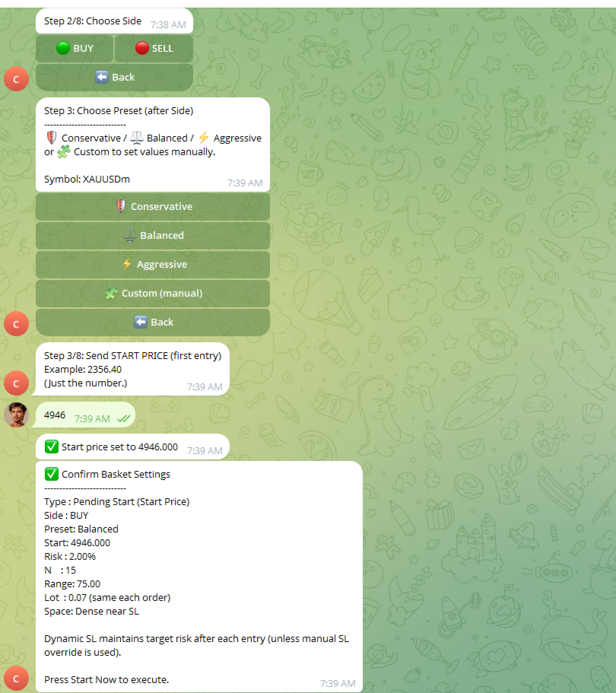Click Back below the Custom (manual) button
Viewport: 616px width, 693px height.
(x=153, y=322)
